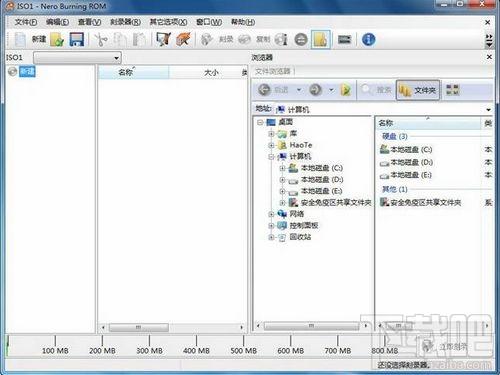
Task: Click the burn (刻录) disc icon
Action: (x=207, y=39)
